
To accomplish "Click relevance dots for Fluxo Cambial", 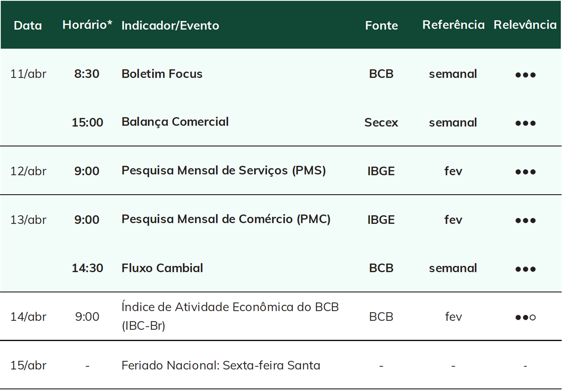I will tap(525, 269).
